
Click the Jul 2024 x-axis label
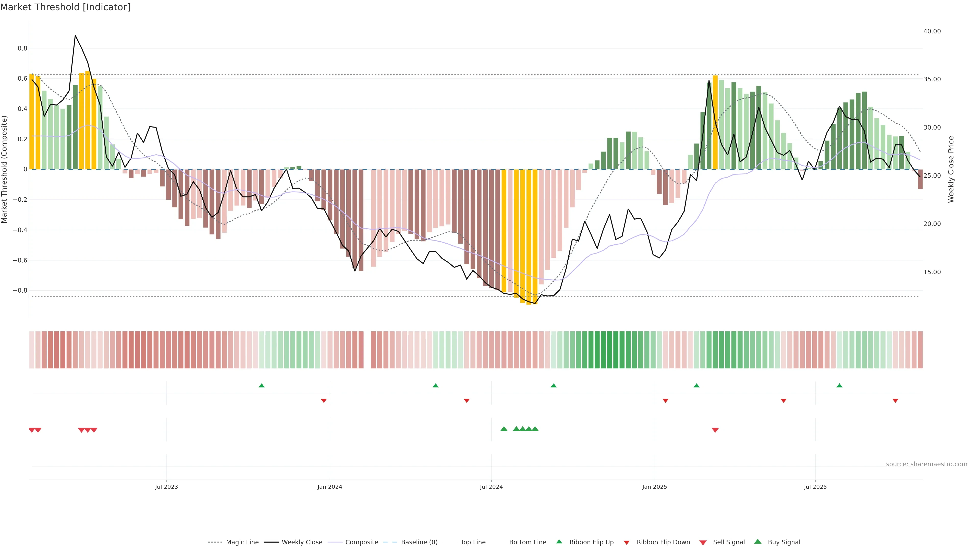pos(491,487)
